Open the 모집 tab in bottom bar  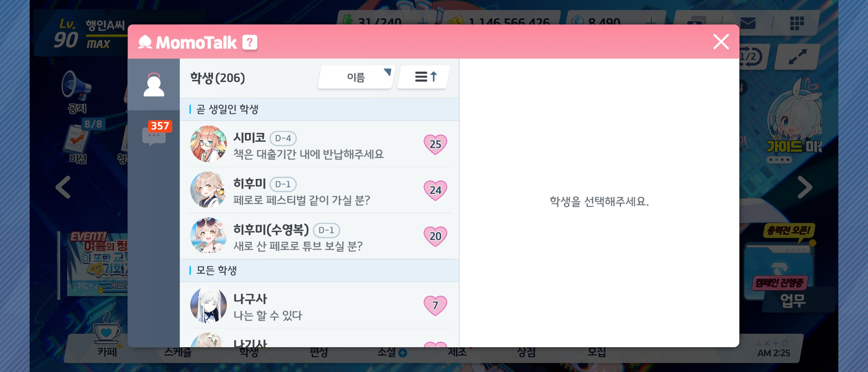(x=597, y=352)
